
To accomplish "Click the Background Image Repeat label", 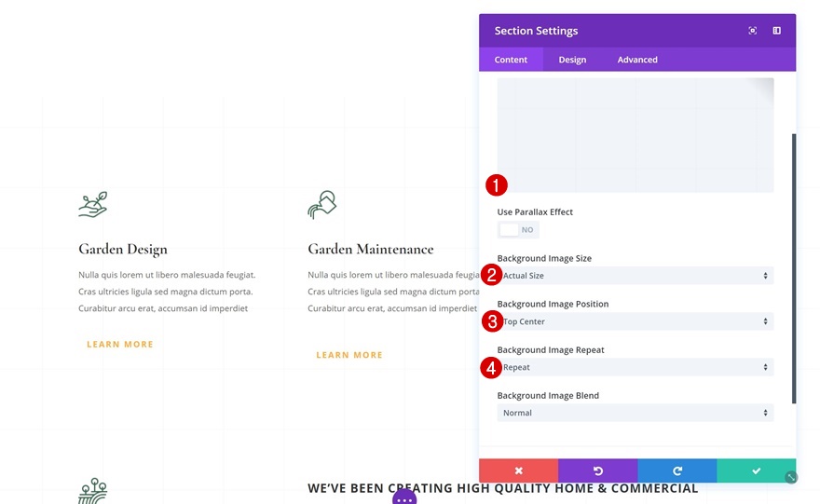I will 551,349.
